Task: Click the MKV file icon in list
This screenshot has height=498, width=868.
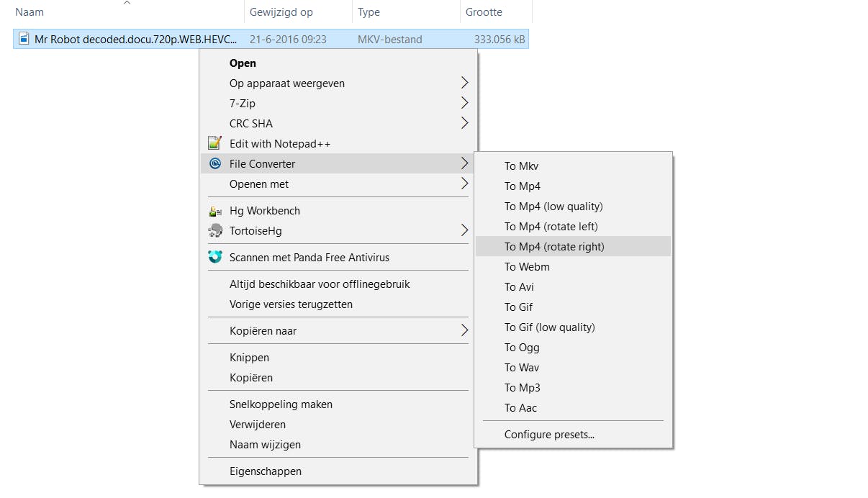Action: (x=24, y=39)
